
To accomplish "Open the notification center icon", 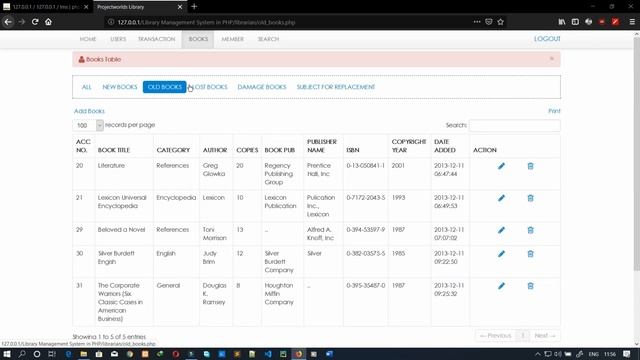I will coord(627,354).
